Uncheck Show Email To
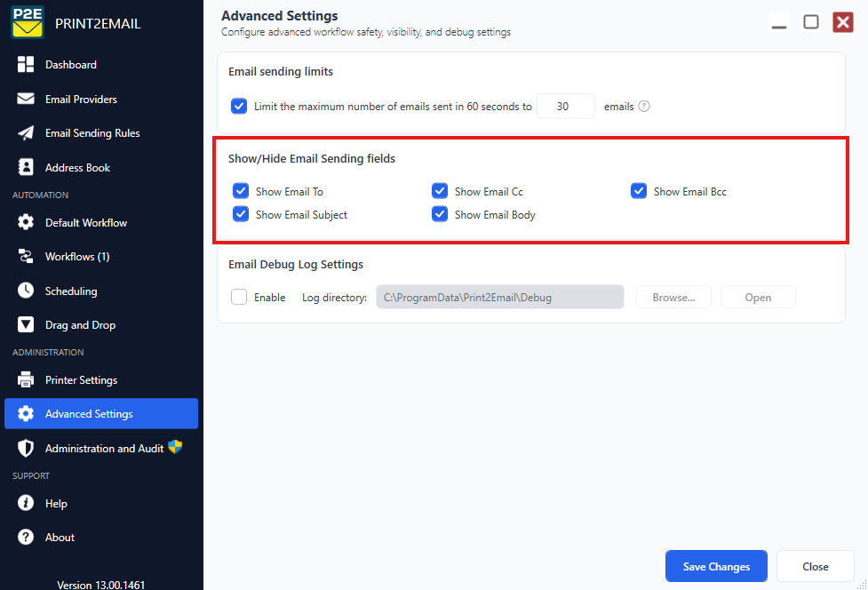868x590 pixels. click(x=241, y=191)
